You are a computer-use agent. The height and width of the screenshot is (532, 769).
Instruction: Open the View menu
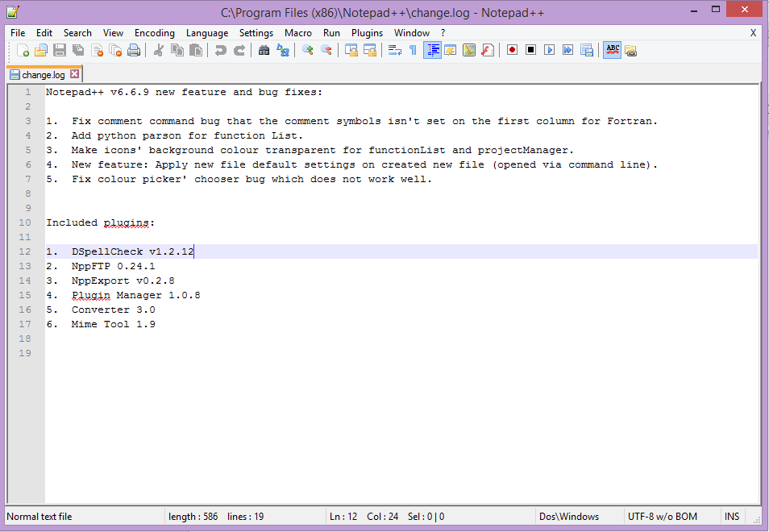point(113,33)
